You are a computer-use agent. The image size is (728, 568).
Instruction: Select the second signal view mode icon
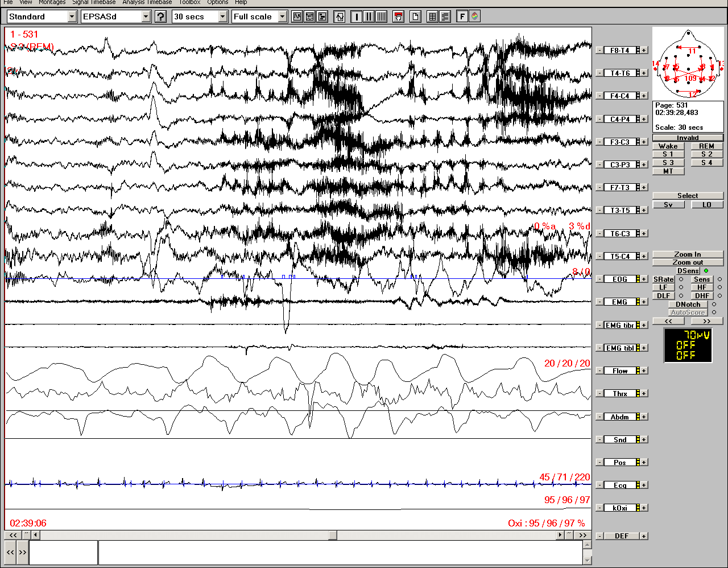pos(309,17)
